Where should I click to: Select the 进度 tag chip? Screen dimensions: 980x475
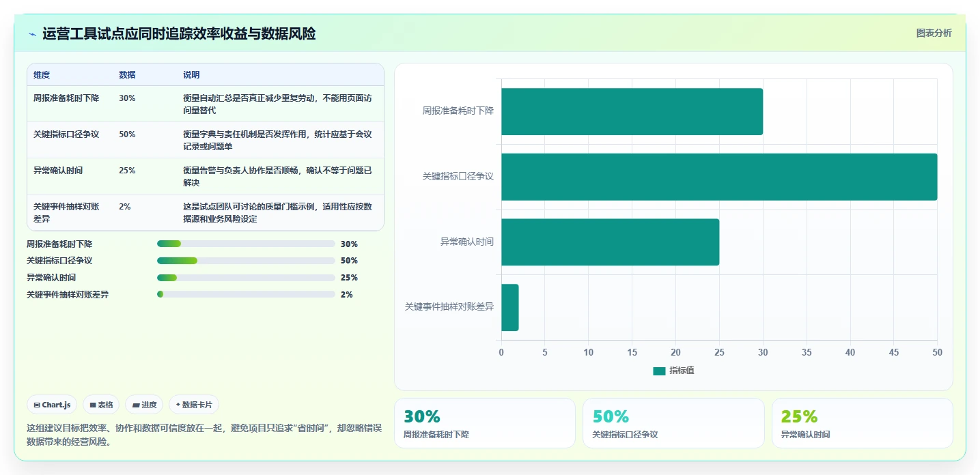click(144, 405)
